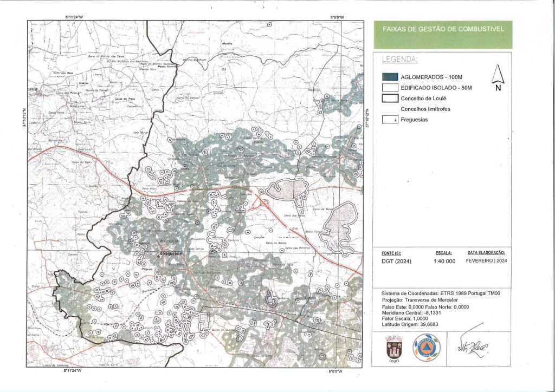Click the north arrow compass symbol

point(498,76)
